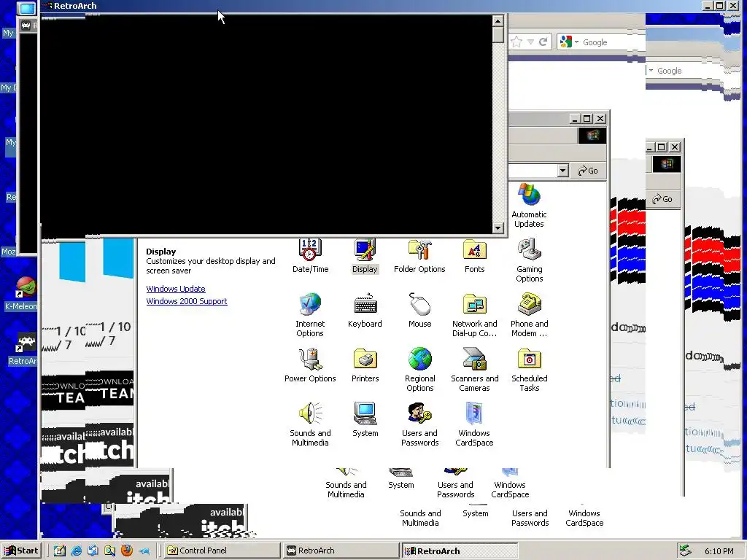Click the system tray network icon
Viewport: 747px width, 560px height.
tap(685, 551)
